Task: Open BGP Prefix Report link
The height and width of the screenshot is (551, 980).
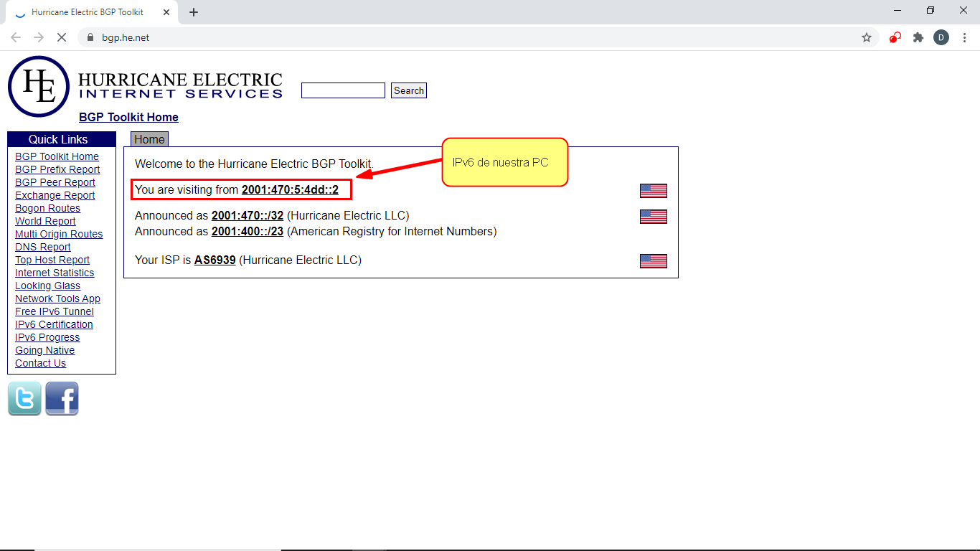Action: [57, 169]
